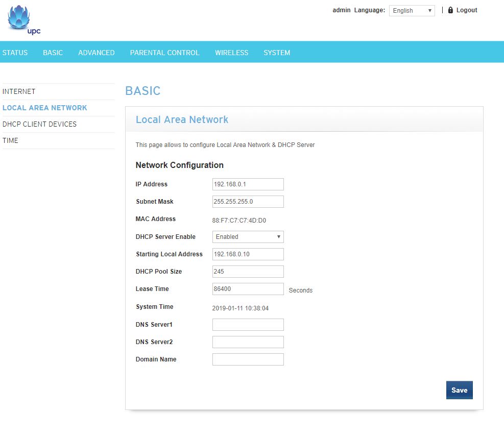Click the empty DNS Server1 field
Viewport: 504px width, 437px height.
pos(248,325)
